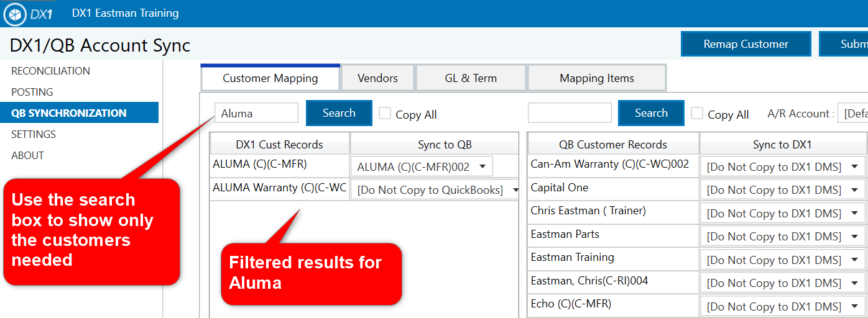Toggle Copy All checkbox for QB customers
The image size is (868, 318).
click(698, 113)
